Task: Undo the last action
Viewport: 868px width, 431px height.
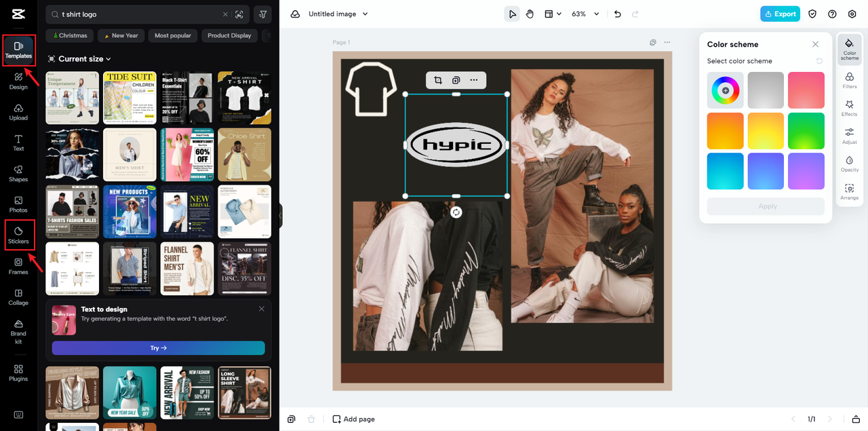Action: coord(617,14)
